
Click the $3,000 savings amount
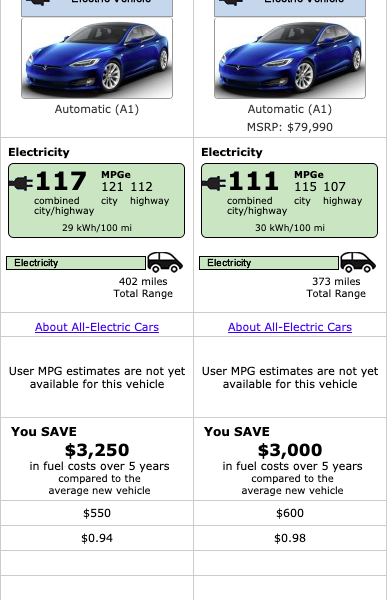pyautogui.click(x=290, y=450)
